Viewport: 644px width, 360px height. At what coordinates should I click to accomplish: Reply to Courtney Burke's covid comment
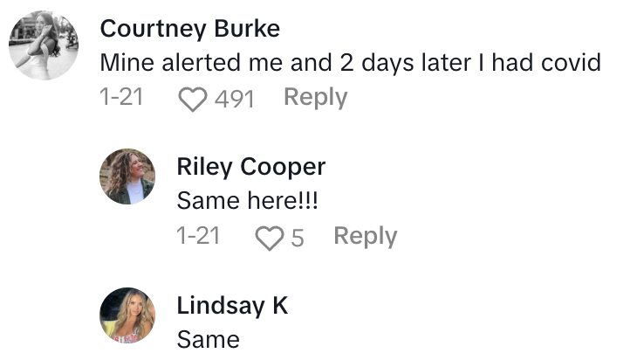click(x=315, y=98)
